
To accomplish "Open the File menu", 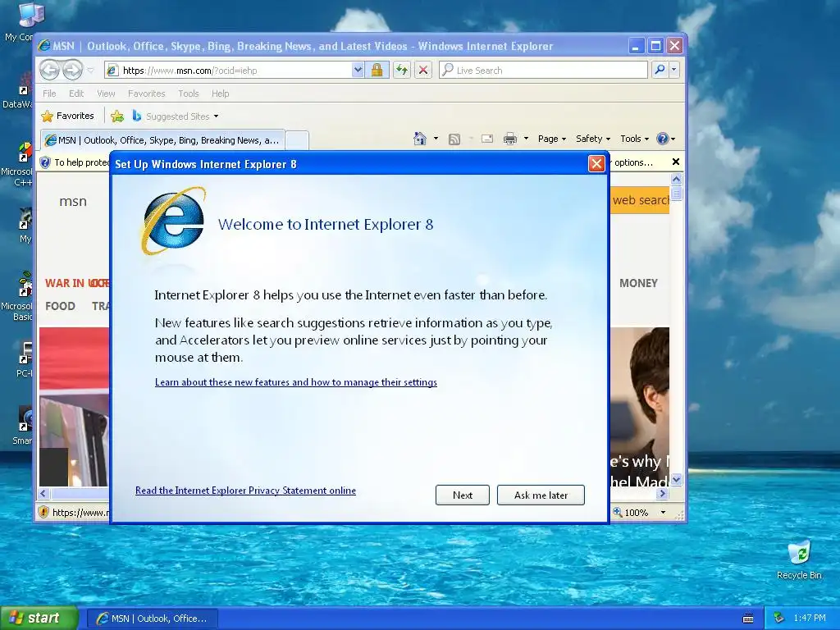I will coord(49,94).
